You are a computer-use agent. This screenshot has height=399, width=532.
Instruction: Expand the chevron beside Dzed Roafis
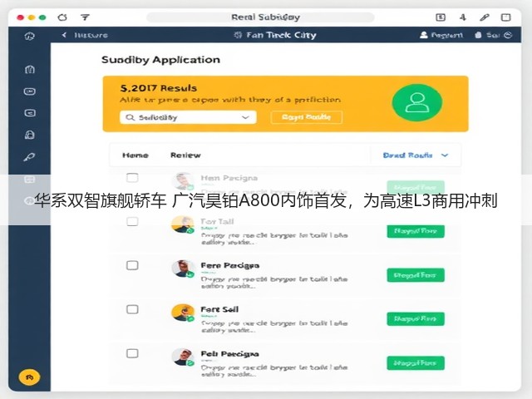tap(445, 155)
